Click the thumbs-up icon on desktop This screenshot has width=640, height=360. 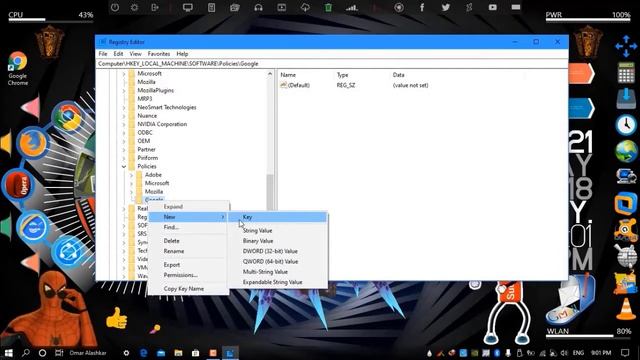[x=116, y=318]
